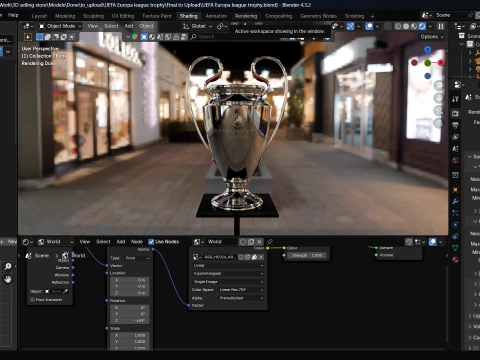Duplicate the World data-block
Image resolution: width=480 pixels, height=360 pixels.
pyautogui.click(x=251, y=242)
